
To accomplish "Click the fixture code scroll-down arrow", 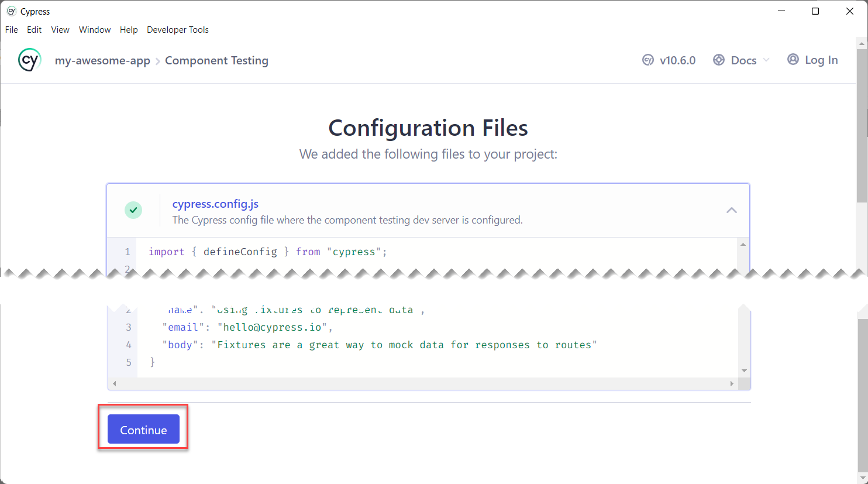I will click(x=744, y=370).
